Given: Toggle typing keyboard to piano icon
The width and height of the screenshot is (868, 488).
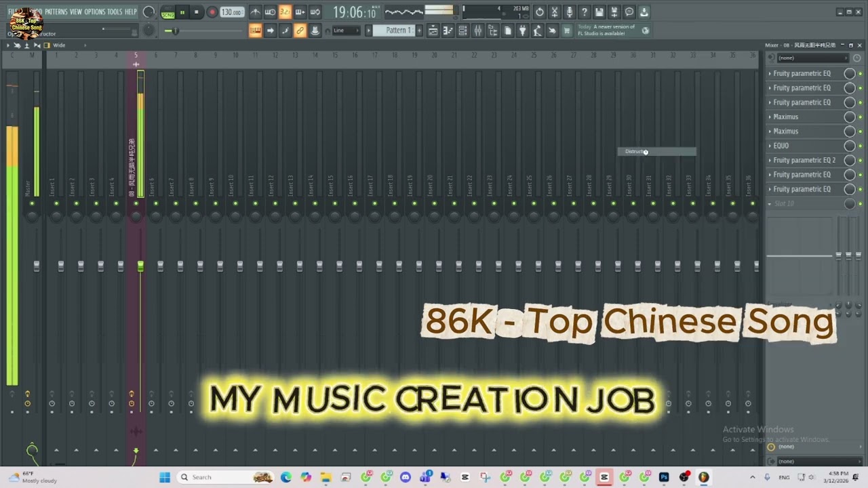Looking at the screenshot, I should [x=255, y=30].
